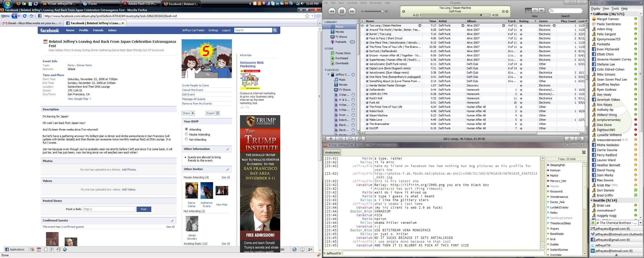Viewport: 644px width, 258px height.
Task: Go back in Firefox
Action: click(14, 16)
